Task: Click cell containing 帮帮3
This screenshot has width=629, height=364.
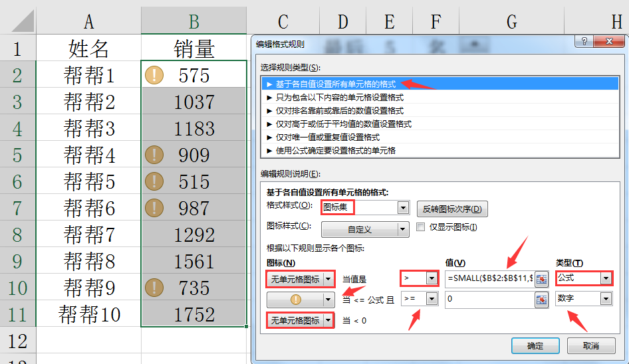Action: [x=88, y=128]
